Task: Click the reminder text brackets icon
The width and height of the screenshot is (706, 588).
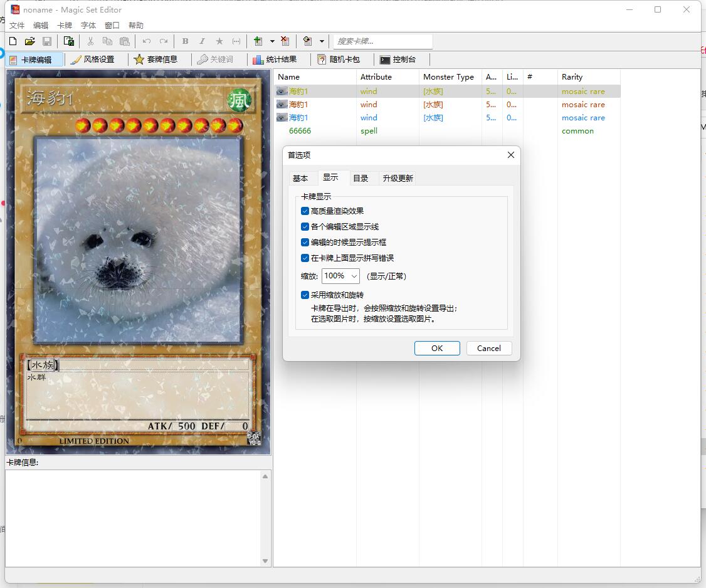Action: click(x=236, y=41)
